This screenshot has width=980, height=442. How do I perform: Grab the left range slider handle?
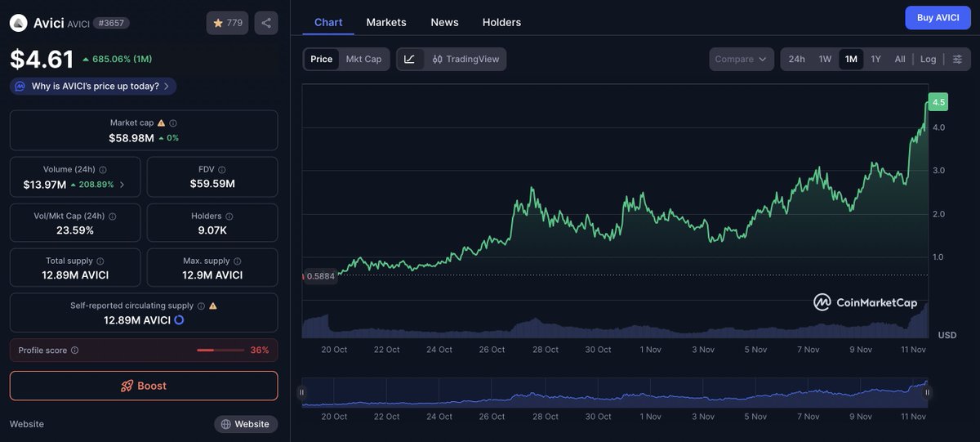[x=302, y=392]
